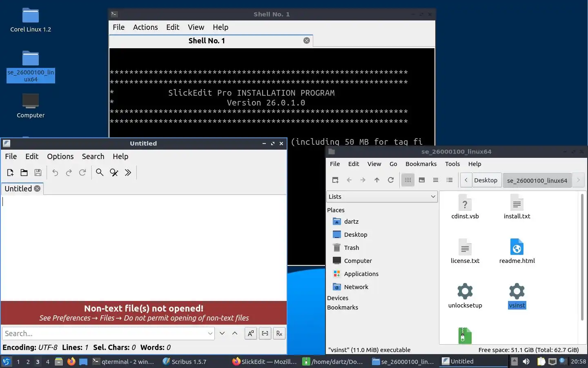
Task: Switch the file manager to thumbnail view
Action: 422,180
